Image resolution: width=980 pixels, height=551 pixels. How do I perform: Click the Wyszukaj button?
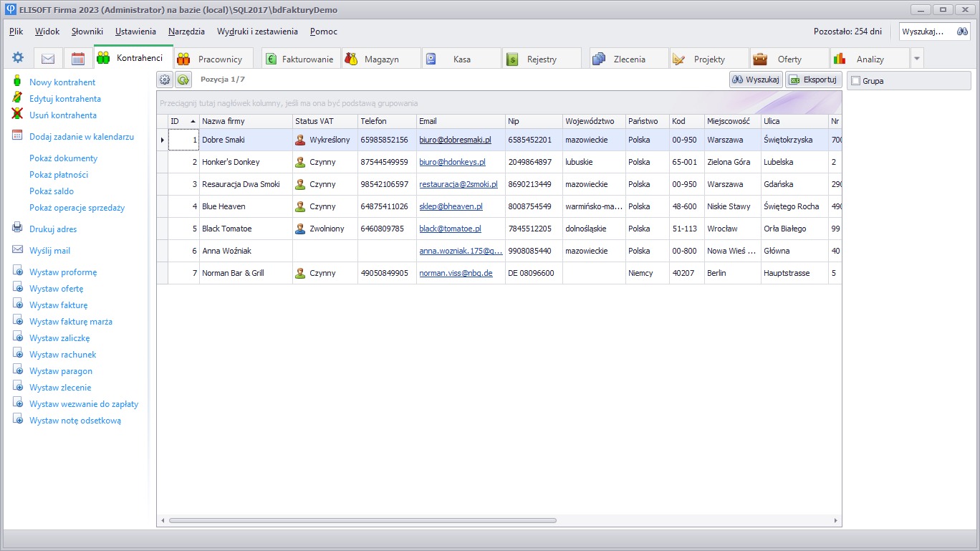(x=756, y=80)
